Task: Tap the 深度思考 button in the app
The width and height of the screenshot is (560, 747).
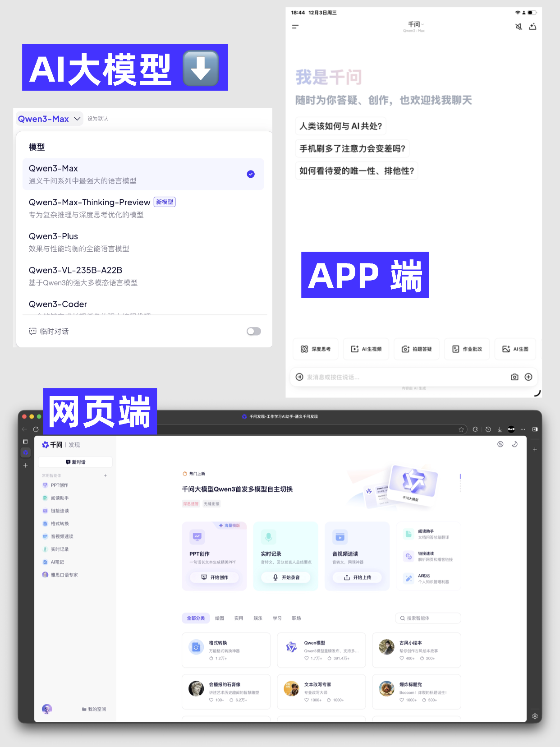Action: 316,349
